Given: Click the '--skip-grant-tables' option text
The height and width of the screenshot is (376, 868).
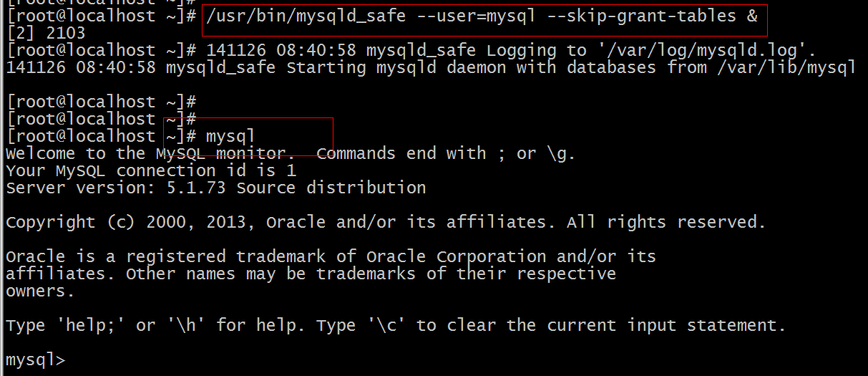Looking at the screenshot, I should [x=640, y=16].
